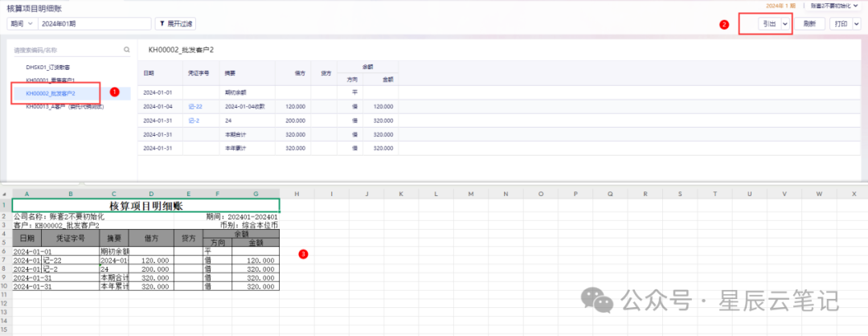
Task: Select spreadsheet column header A
Action: pyautogui.click(x=27, y=194)
